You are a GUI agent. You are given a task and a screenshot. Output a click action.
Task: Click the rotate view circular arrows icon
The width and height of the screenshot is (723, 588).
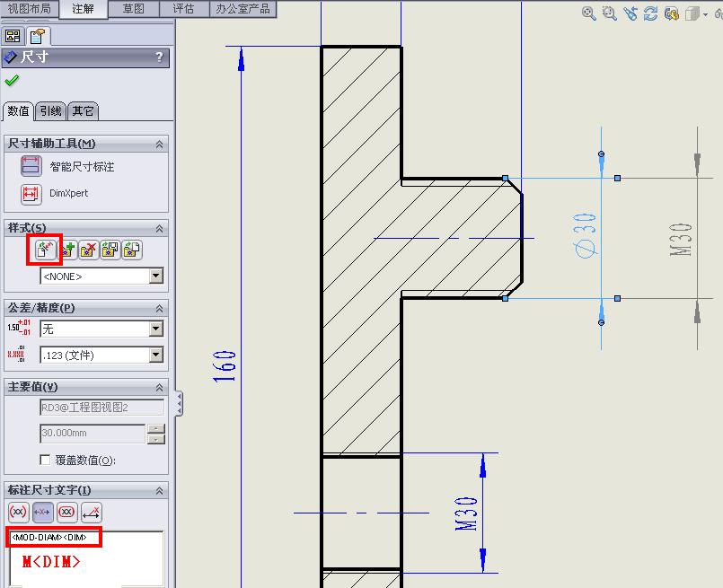650,13
